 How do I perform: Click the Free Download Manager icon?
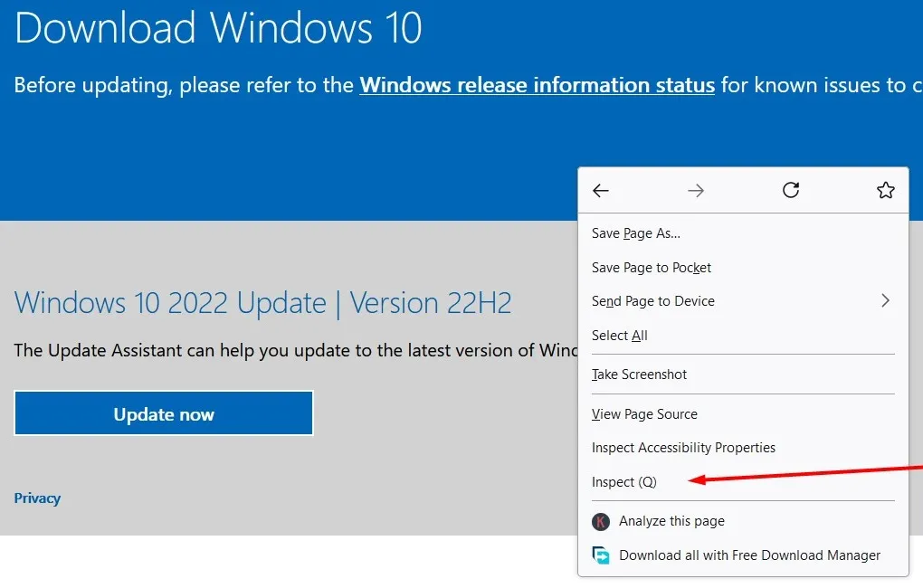pyautogui.click(x=601, y=555)
